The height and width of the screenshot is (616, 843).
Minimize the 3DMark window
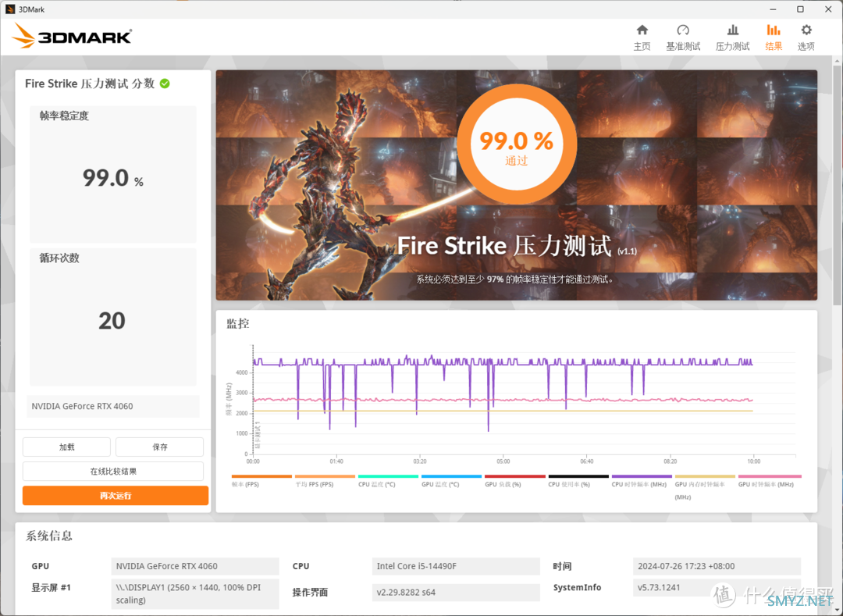coord(773,9)
